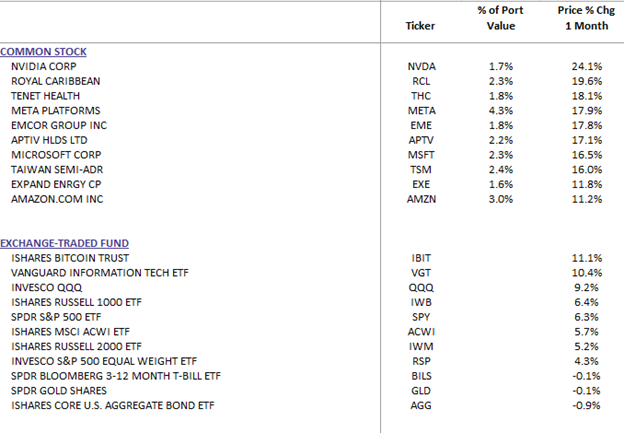Select the VANGUARD INFORMATION TECH ETF cell
Screen dimensions: 624x433
click(x=100, y=273)
